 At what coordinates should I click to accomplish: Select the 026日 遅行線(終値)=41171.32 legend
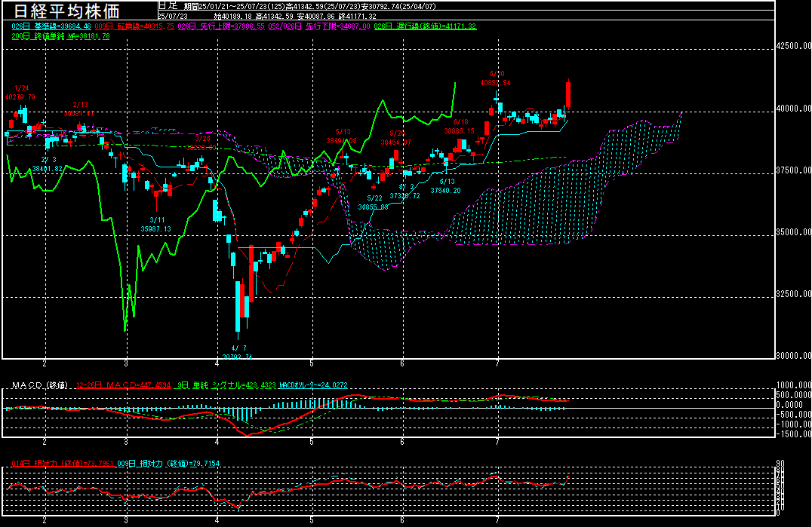[x=425, y=26]
